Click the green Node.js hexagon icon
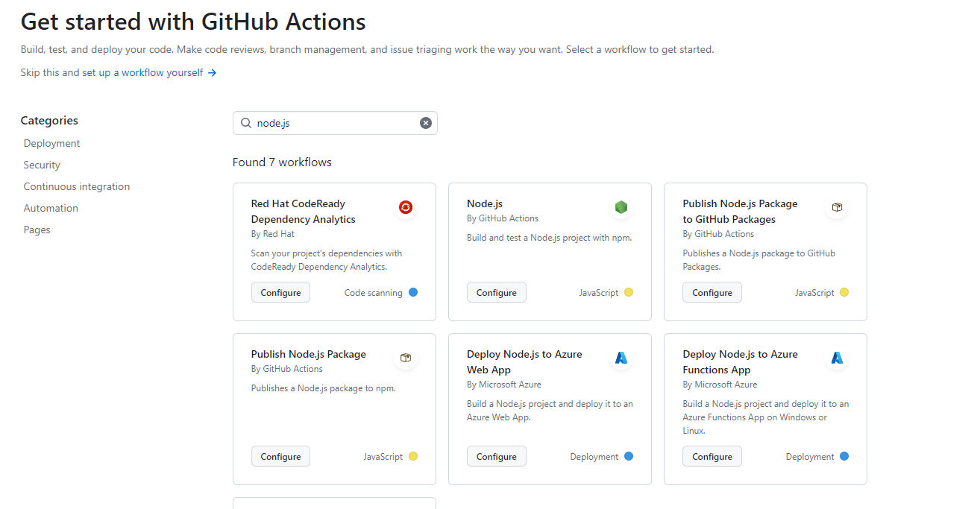 click(621, 207)
